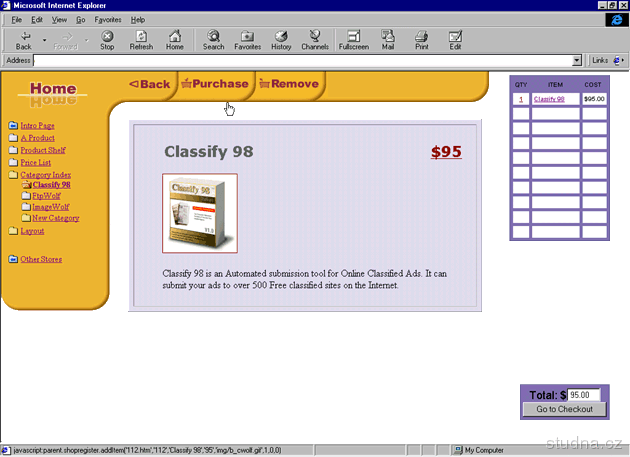Click the folder icon beside A Product
This screenshot has width=630, height=457.
[x=13, y=137]
